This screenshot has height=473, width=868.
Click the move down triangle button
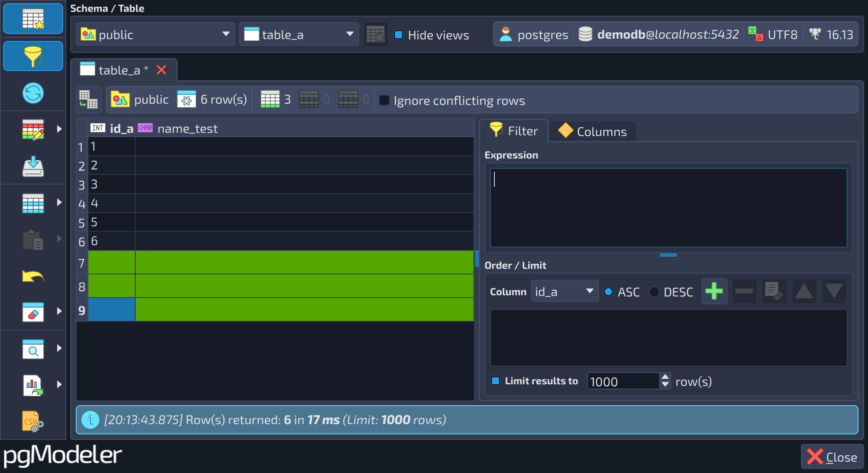(x=834, y=291)
